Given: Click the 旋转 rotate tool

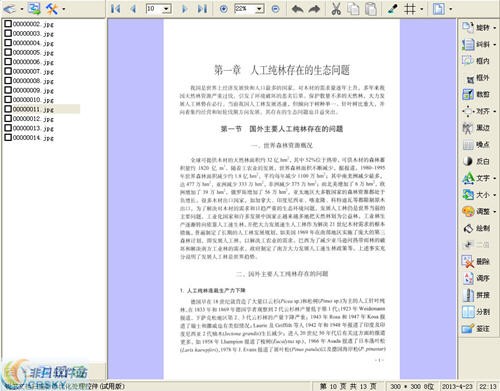Looking at the screenshot, I should [x=476, y=27].
